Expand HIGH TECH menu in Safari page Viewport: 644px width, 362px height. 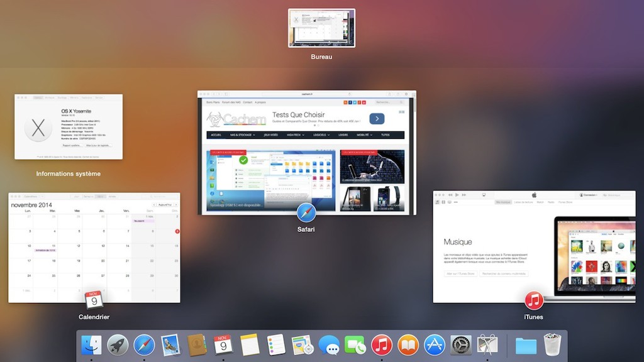pyautogui.click(x=296, y=135)
